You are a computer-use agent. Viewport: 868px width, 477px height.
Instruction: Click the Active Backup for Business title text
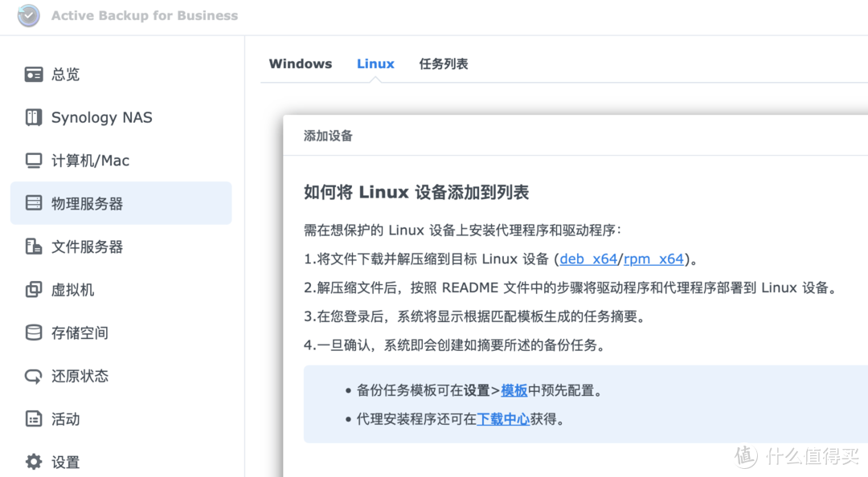[144, 15]
